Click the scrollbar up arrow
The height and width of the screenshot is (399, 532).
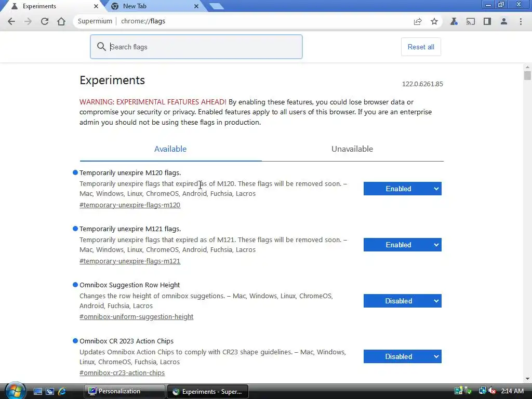(x=527, y=67)
